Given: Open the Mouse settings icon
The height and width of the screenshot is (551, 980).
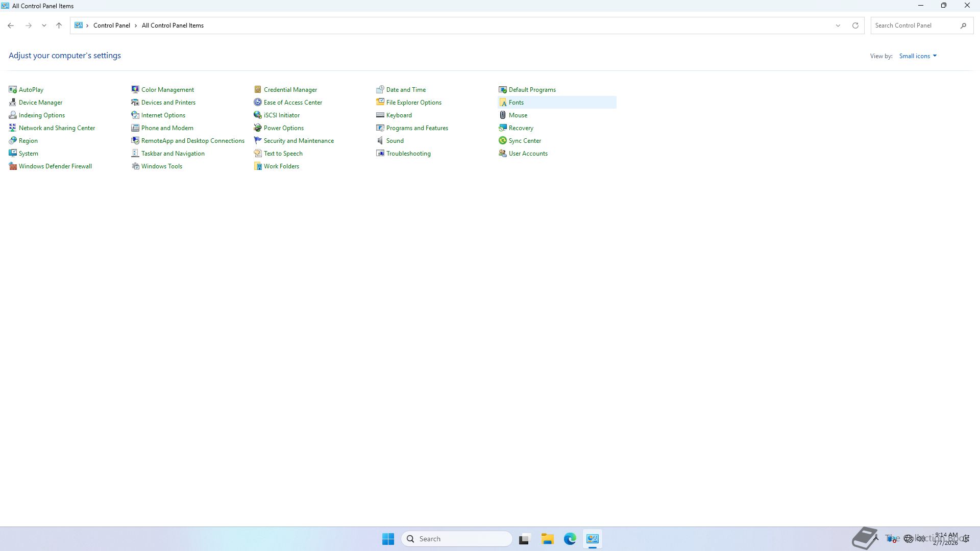Looking at the screenshot, I should click(x=503, y=115).
